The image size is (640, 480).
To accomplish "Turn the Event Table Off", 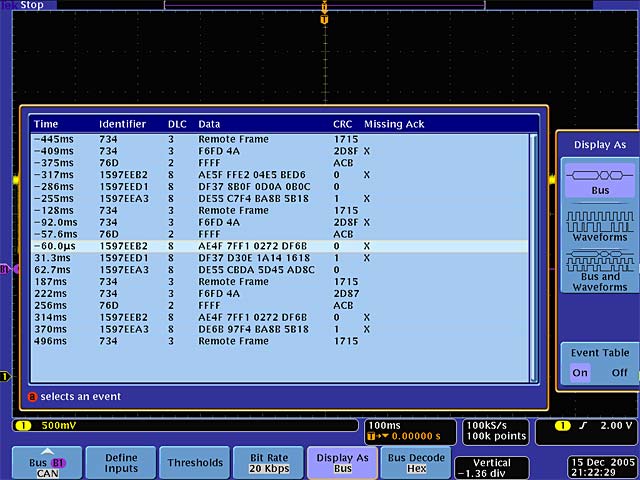I will point(619,373).
